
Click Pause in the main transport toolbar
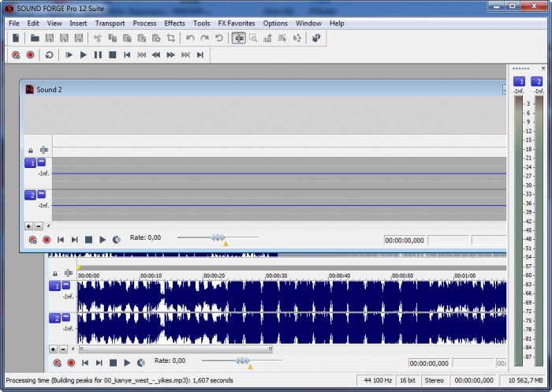[98, 55]
